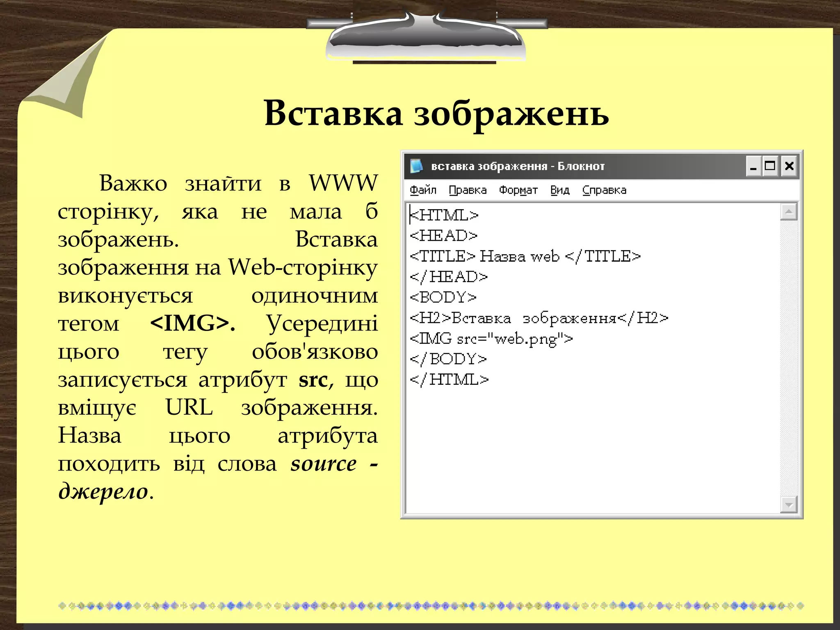Click the italic word 'source' in the paragraph
Viewport: 840px width, 630px height.
click(x=324, y=464)
